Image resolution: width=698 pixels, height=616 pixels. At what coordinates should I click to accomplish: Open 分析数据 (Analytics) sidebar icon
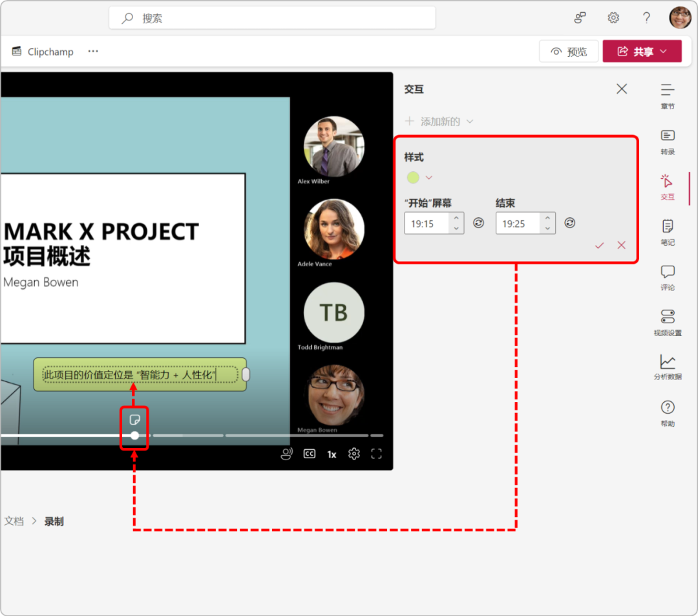pyautogui.click(x=668, y=366)
